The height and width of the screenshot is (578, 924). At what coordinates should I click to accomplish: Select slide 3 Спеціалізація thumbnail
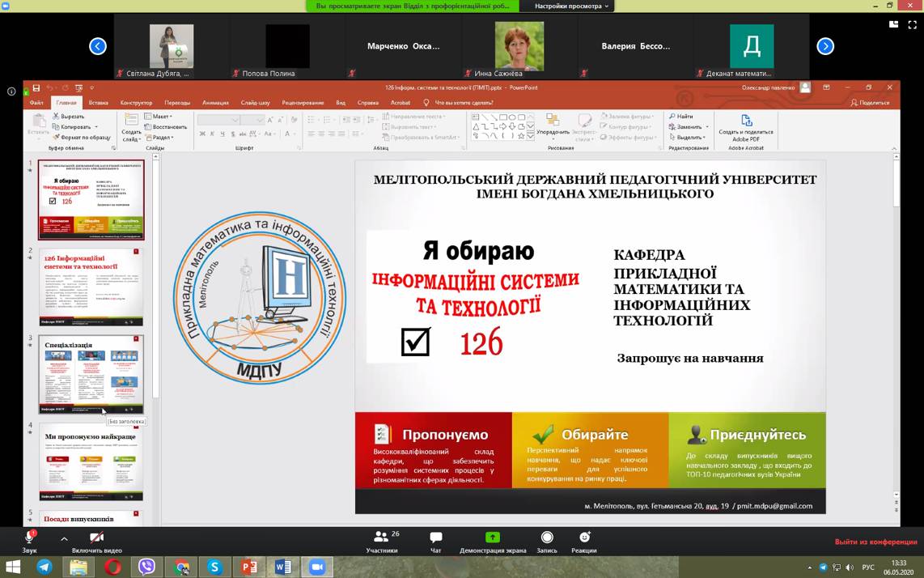[x=91, y=374]
